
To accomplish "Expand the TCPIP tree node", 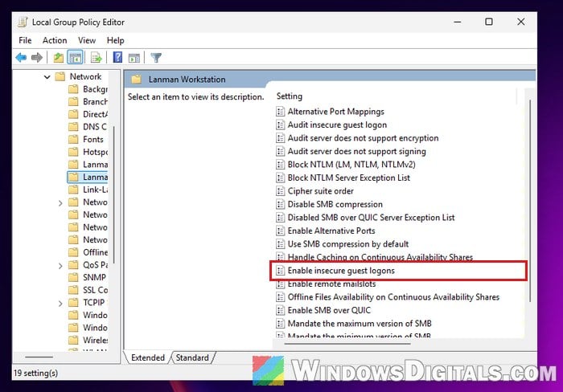I will (60, 304).
